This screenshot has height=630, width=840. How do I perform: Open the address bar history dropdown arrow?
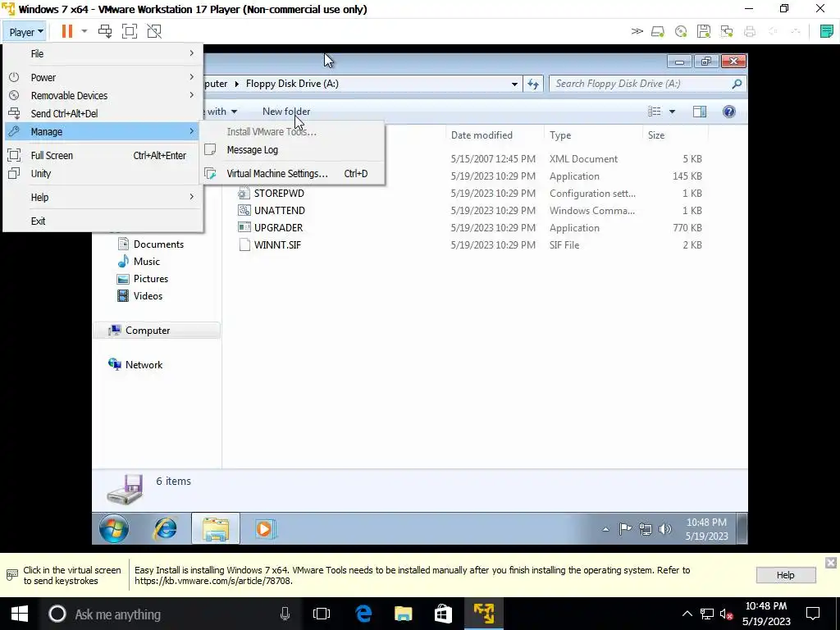click(514, 84)
